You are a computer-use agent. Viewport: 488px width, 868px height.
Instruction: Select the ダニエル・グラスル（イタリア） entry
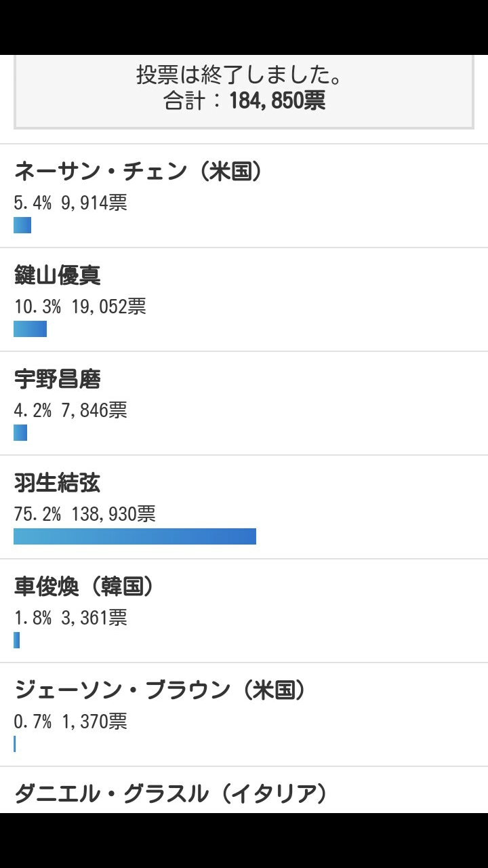click(171, 794)
